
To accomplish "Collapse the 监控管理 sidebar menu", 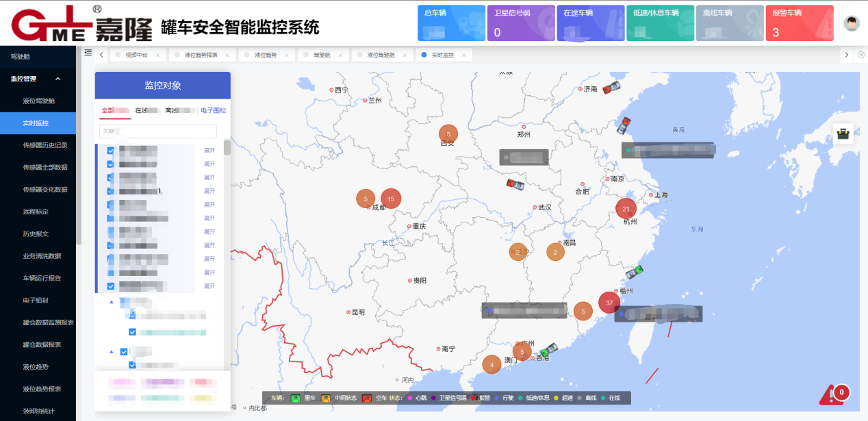I will pos(58,79).
